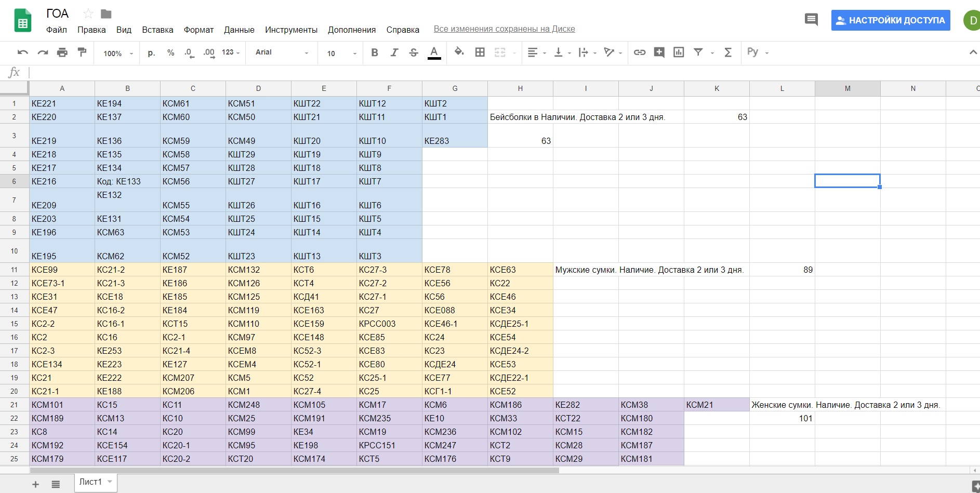Open the input tools Py dropdown
The image size is (980, 493).
[758, 52]
